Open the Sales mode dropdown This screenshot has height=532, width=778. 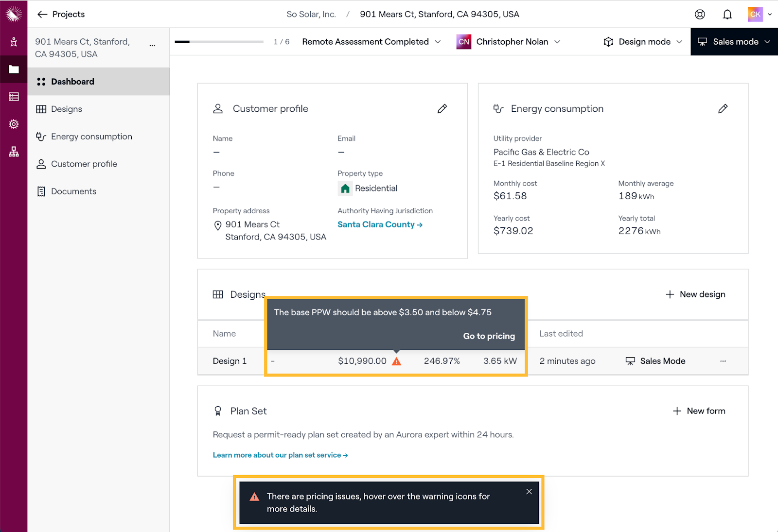pyautogui.click(x=734, y=42)
